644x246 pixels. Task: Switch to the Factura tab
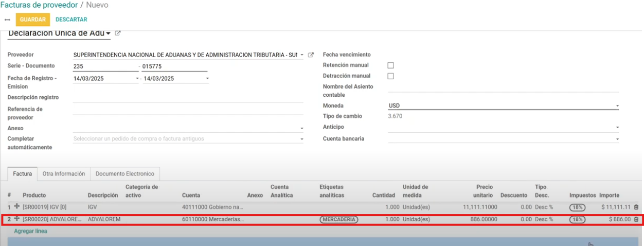click(23, 174)
